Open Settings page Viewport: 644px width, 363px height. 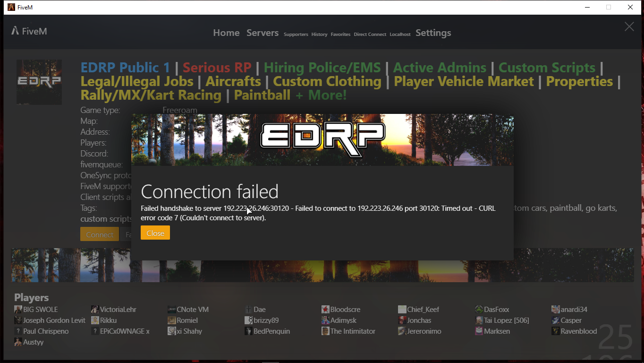(x=433, y=33)
